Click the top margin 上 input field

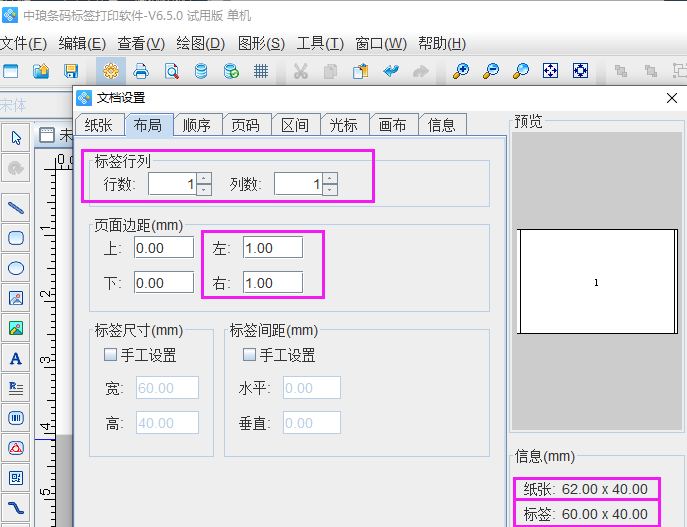click(x=164, y=248)
